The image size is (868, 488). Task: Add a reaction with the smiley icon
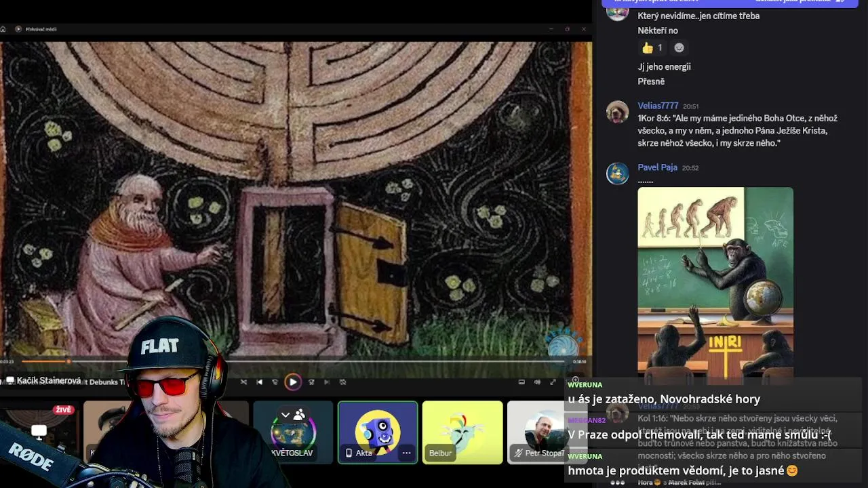point(679,47)
